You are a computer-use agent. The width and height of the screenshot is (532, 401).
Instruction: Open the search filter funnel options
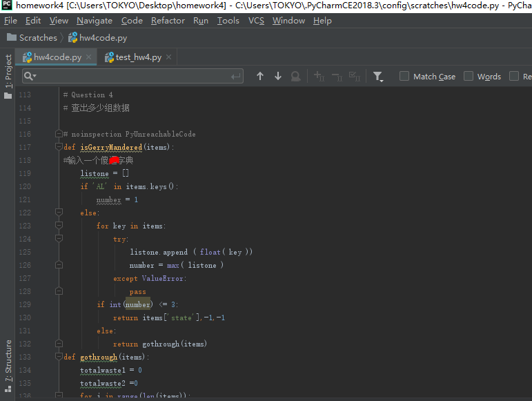(378, 77)
